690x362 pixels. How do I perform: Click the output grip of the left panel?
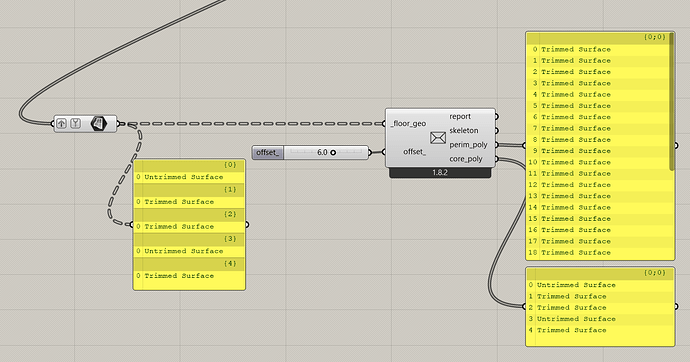tap(246, 225)
